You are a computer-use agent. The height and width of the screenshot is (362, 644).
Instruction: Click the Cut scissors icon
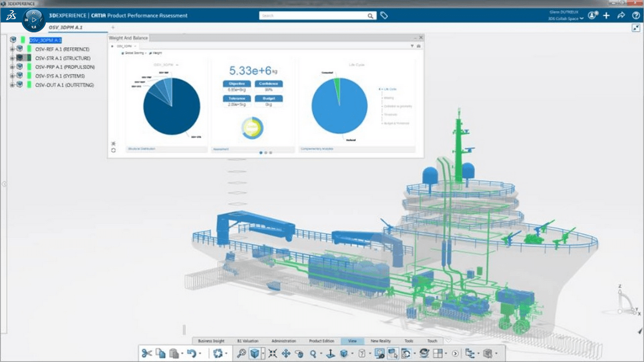pos(146,353)
